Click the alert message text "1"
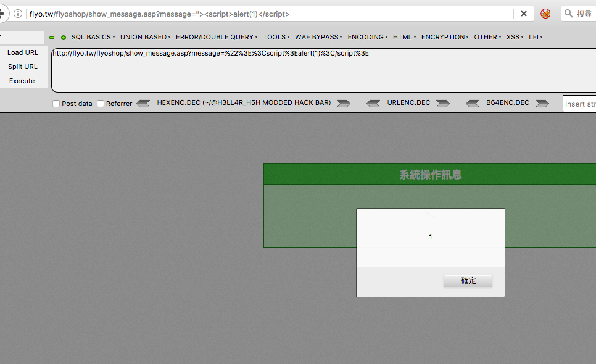 430,237
